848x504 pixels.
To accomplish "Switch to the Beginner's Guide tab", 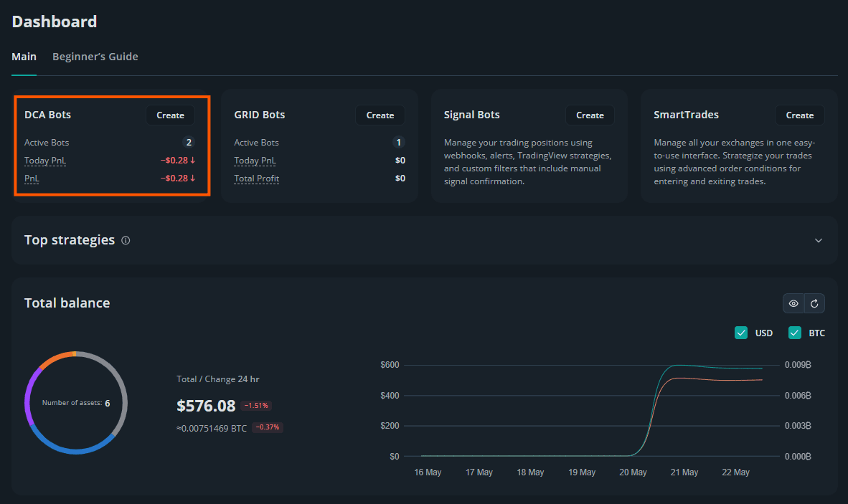I will (x=95, y=57).
